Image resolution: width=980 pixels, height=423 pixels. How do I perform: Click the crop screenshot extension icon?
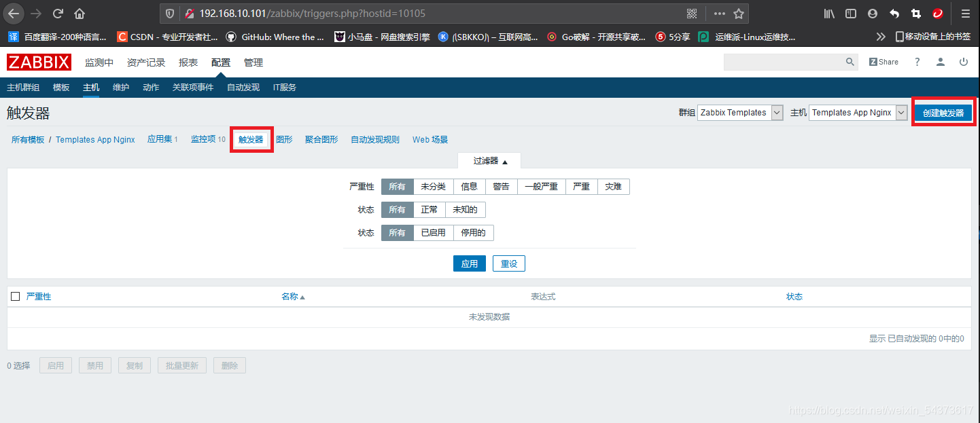(x=916, y=13)
